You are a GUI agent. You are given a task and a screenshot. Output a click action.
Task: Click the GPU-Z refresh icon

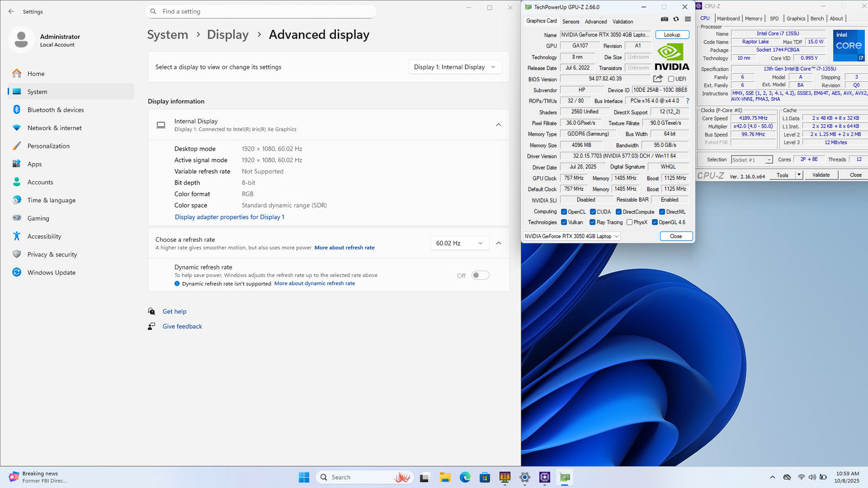(676, 19)
